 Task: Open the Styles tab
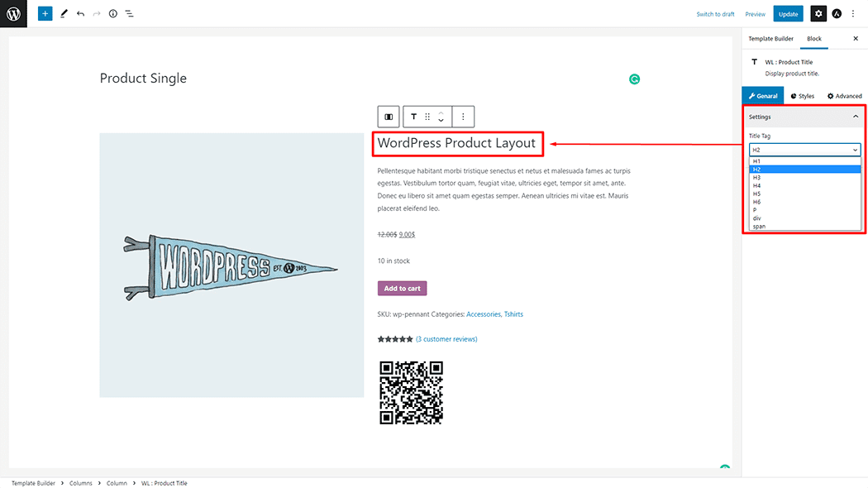tap(802, 96)
